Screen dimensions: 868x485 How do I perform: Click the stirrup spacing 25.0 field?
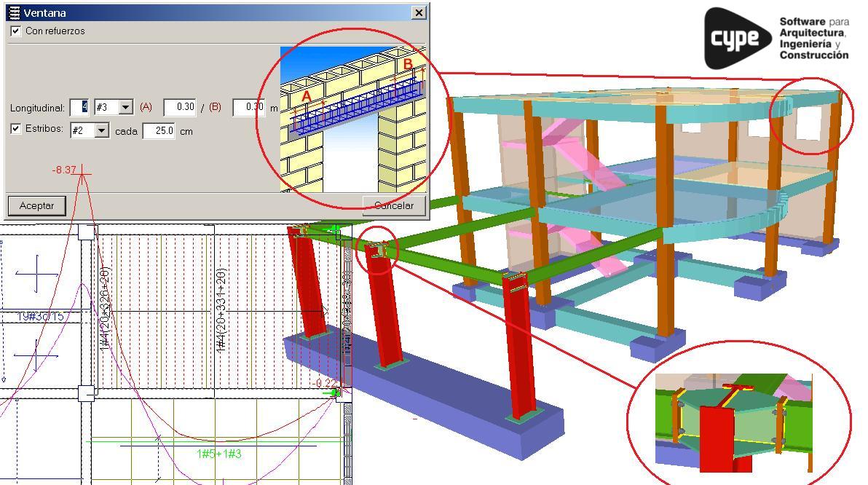159,131
